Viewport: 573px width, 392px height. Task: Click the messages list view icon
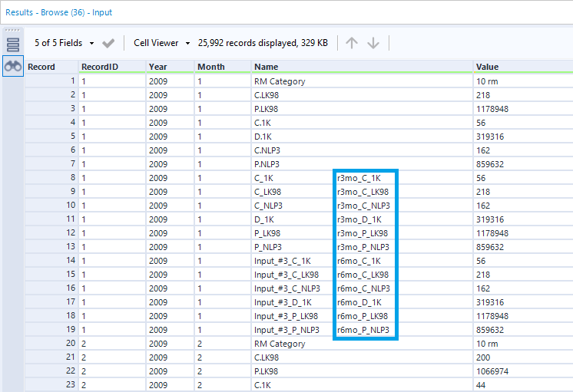point(13,44)
